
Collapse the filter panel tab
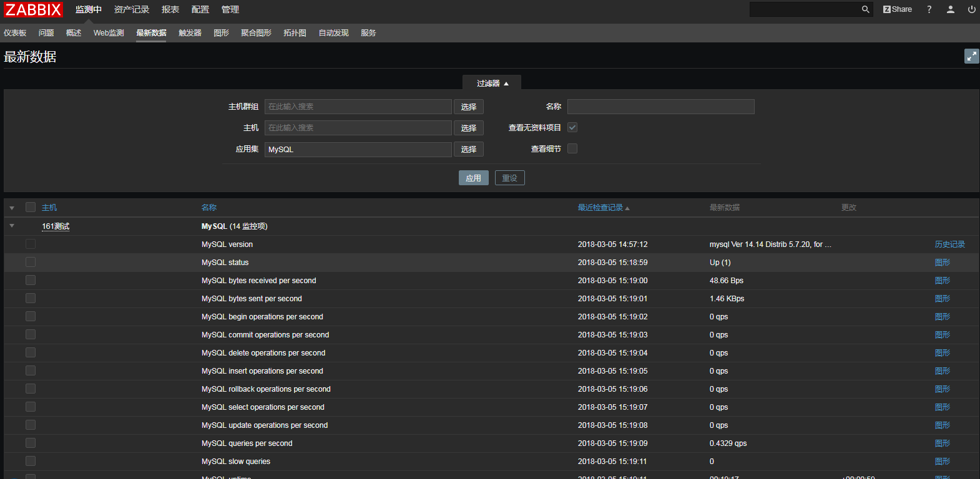[x=492, y=83]
